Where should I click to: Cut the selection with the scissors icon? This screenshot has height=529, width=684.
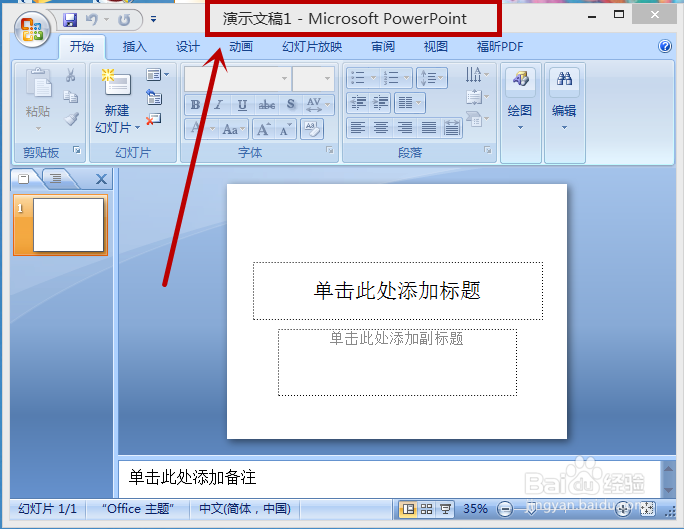(x=71, y=75)
